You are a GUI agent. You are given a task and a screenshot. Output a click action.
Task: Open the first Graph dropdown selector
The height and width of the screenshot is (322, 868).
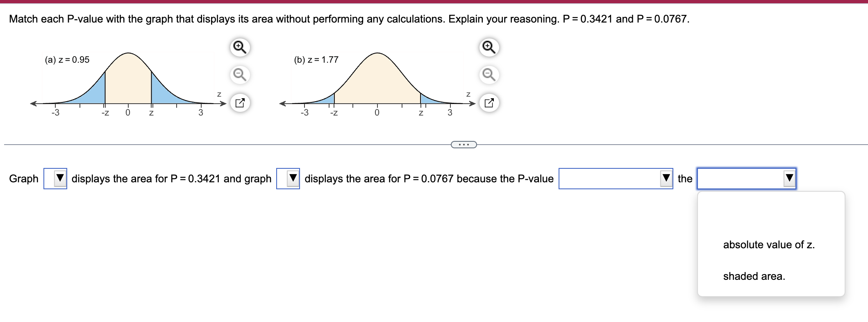(x=57, y=178)
